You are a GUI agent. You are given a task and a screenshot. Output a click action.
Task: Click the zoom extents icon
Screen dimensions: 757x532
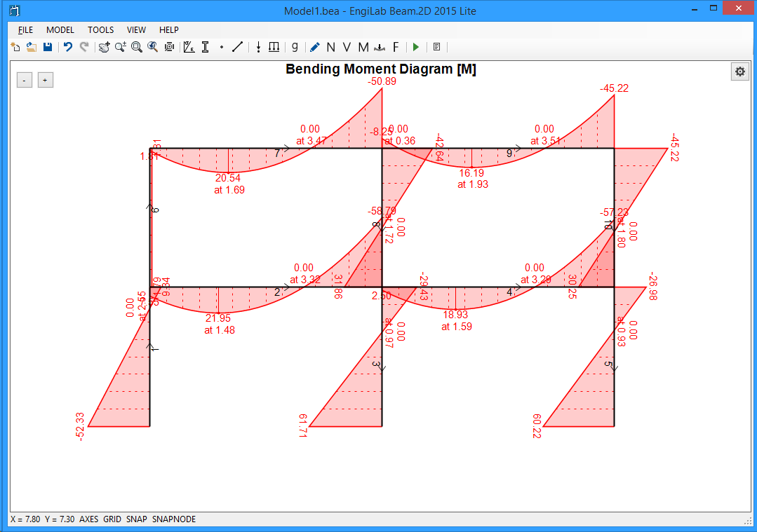click(169, 47)
